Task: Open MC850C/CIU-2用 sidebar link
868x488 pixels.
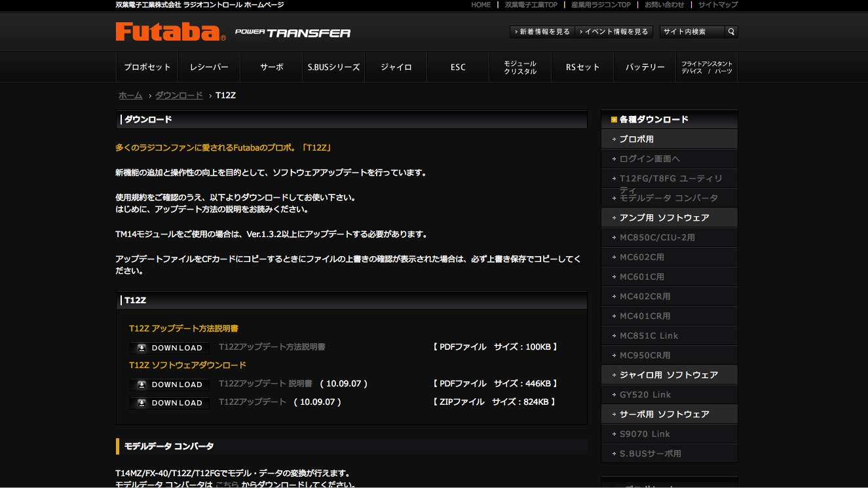Action: (669, 237)
